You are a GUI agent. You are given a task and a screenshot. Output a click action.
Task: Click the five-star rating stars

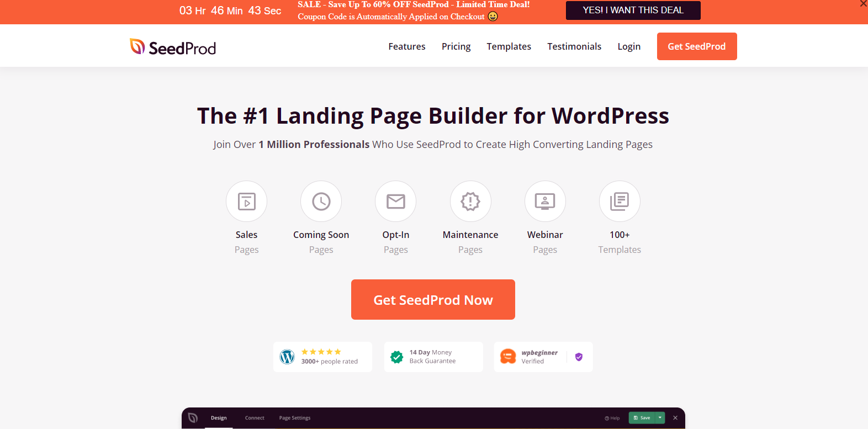[321, 352]
